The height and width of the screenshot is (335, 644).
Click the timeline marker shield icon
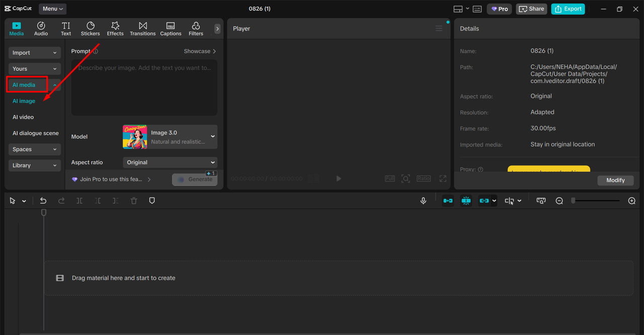click(152, 201)
